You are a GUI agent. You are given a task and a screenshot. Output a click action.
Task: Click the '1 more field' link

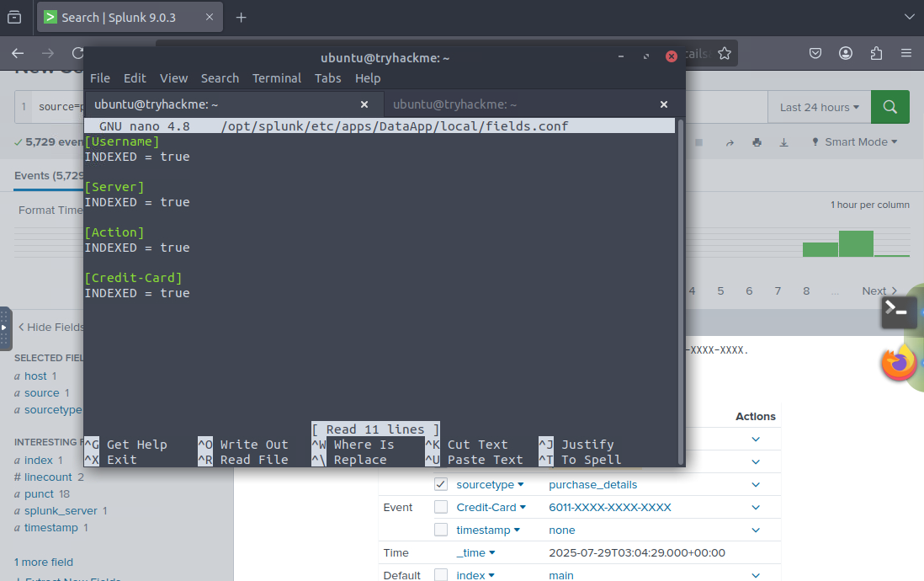pos(44,562)
